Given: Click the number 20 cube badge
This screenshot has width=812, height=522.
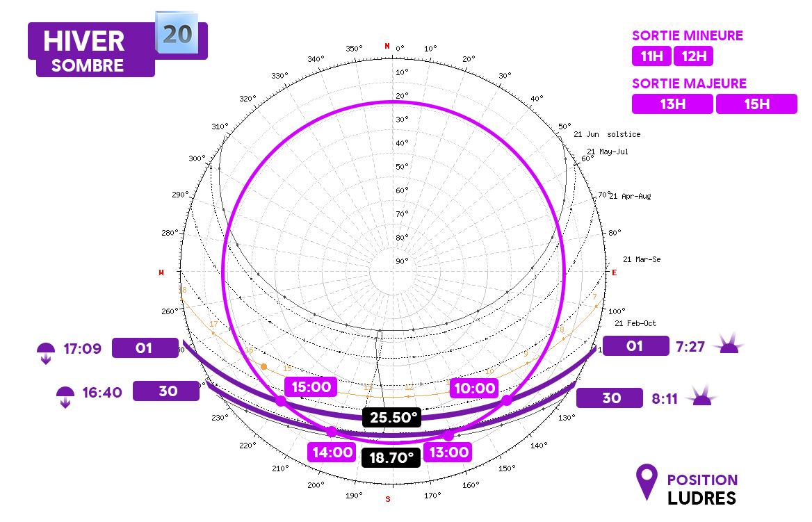Looking at the screenshot, I should 177,34.
